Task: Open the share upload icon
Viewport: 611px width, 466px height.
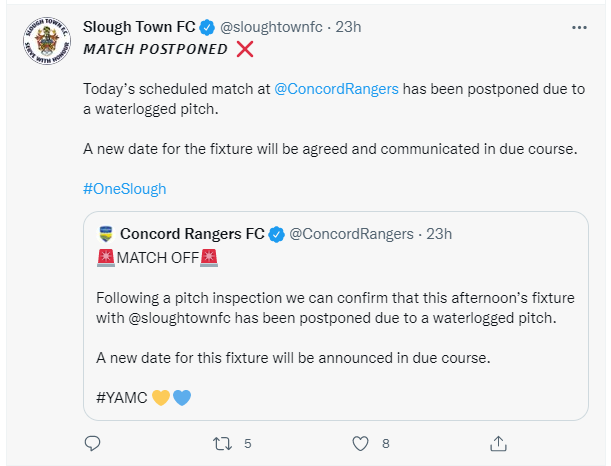Action: click(498, 443)
